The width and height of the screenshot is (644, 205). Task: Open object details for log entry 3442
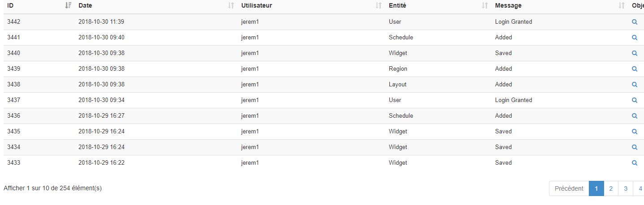pyautogui.click(x=635, y=22)
